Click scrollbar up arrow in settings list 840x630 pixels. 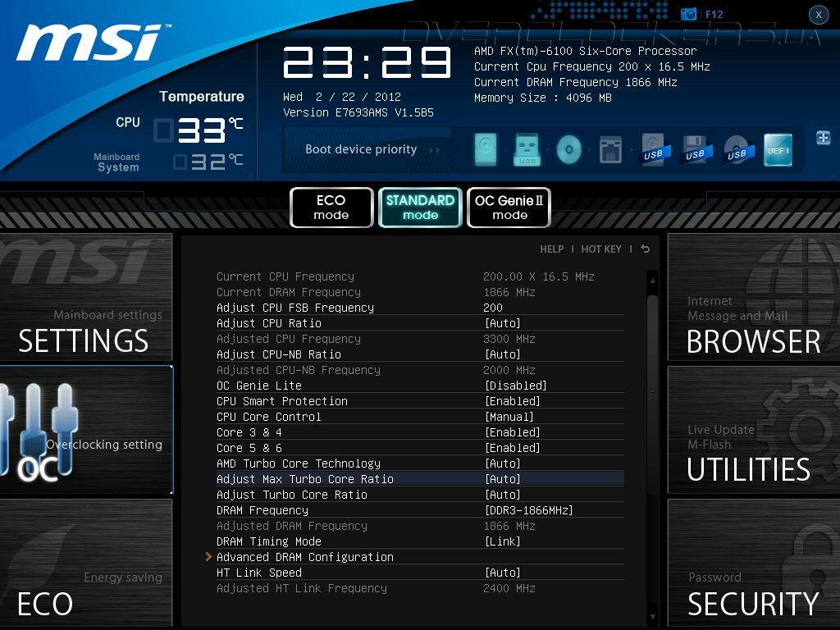(x=652, y=281)
